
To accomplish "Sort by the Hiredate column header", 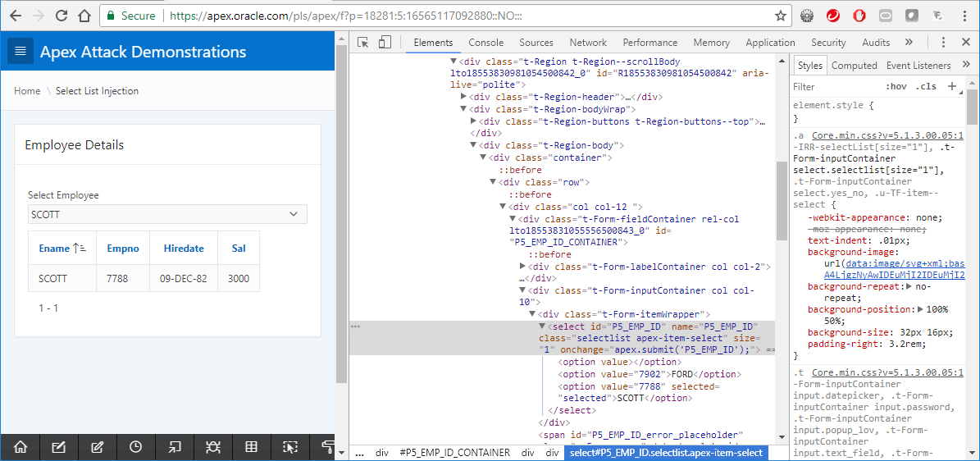I will (184, 249).
